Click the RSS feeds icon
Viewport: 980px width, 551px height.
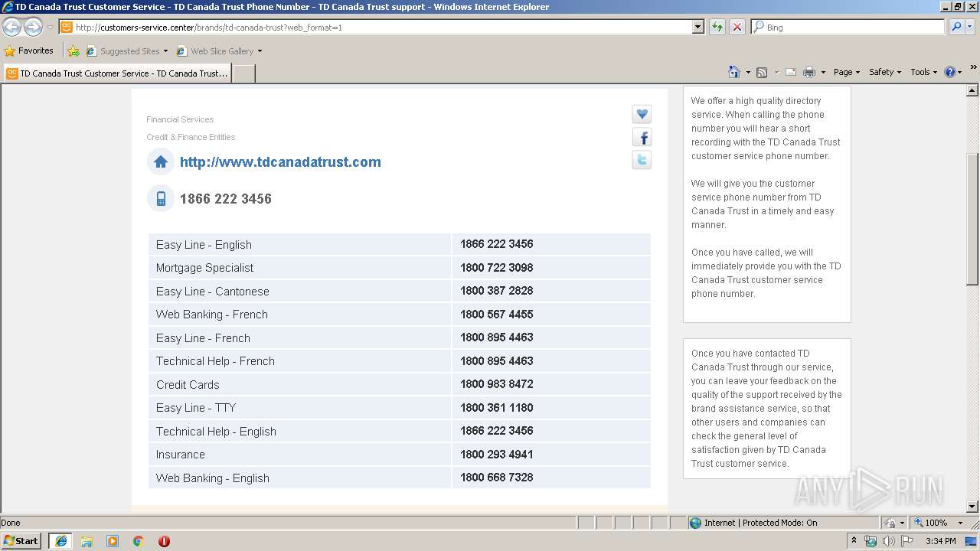click(762, 72)
